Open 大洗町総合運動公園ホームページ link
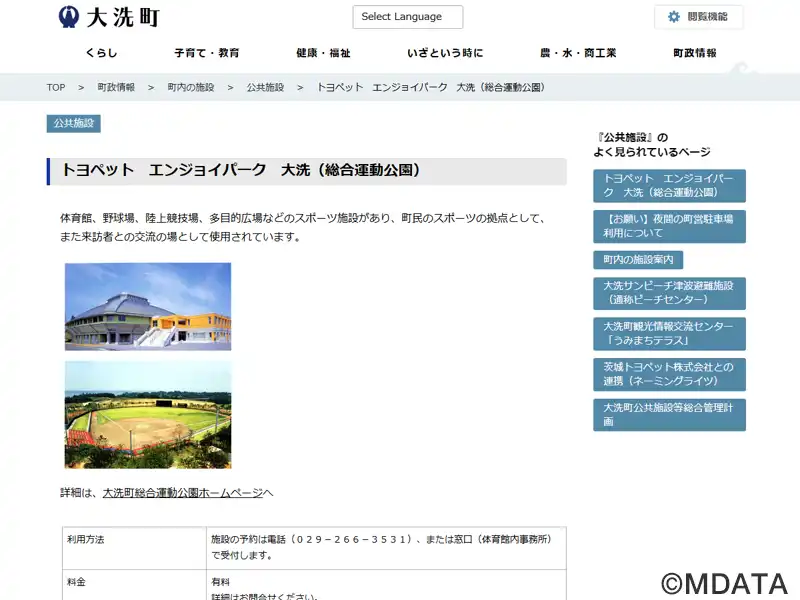 coord(182,493)
